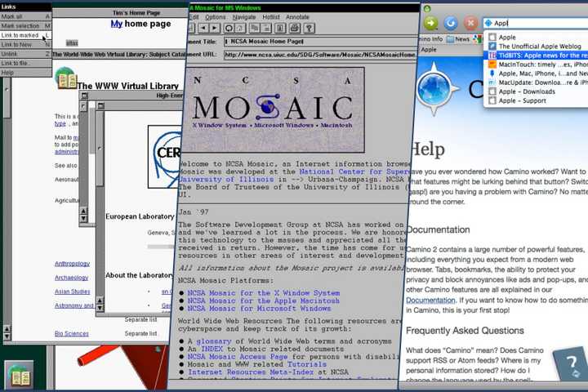Click the question mark help icon in Mosaic

309,28
